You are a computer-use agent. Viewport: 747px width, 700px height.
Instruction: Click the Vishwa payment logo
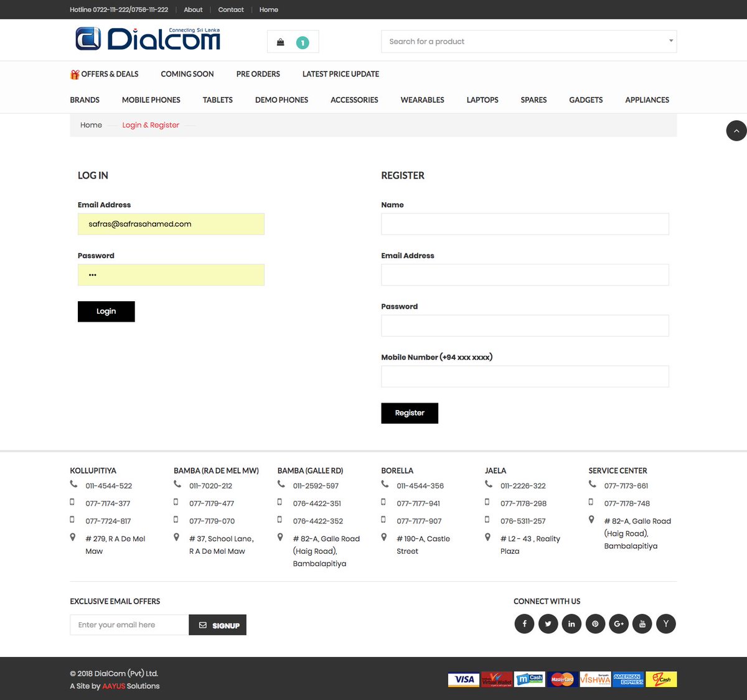coord(595,679)
